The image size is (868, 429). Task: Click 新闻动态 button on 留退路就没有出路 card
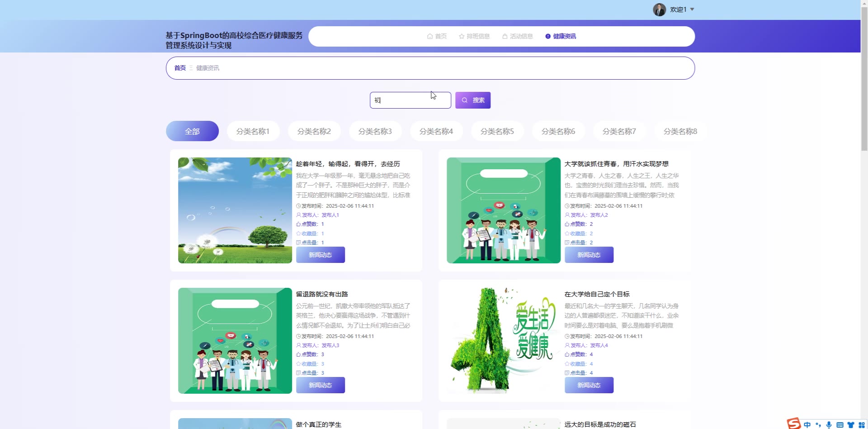pos(321,385)
